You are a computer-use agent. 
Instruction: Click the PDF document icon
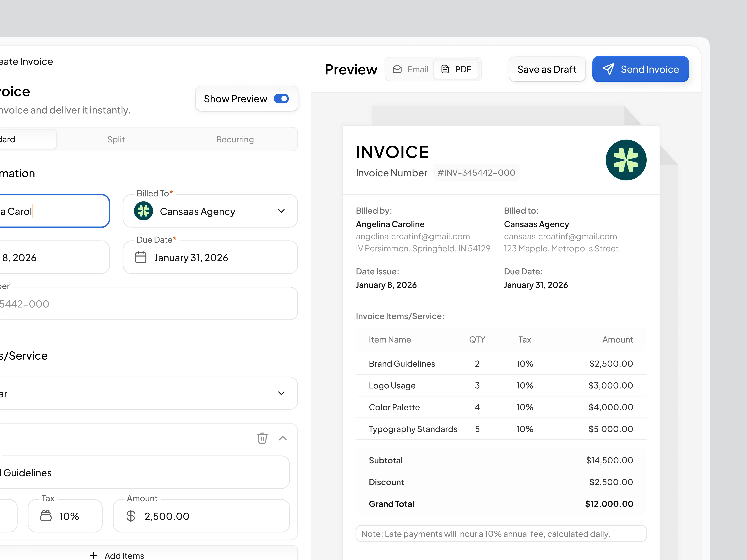(x=445, y=69)
